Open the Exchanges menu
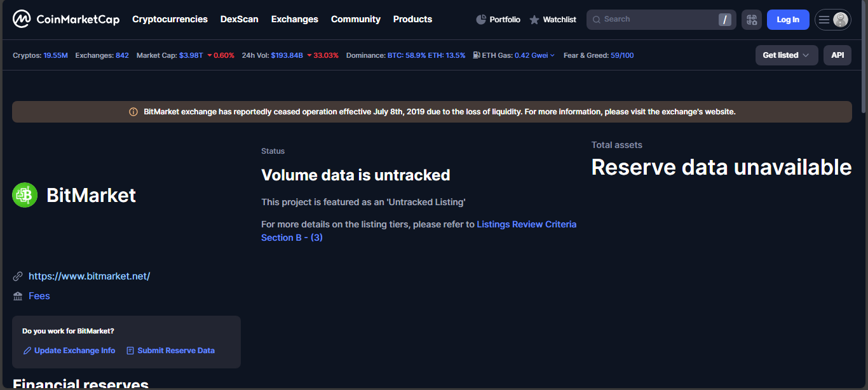The width and height of the screenshot is (868, 390). pos(294,19)
